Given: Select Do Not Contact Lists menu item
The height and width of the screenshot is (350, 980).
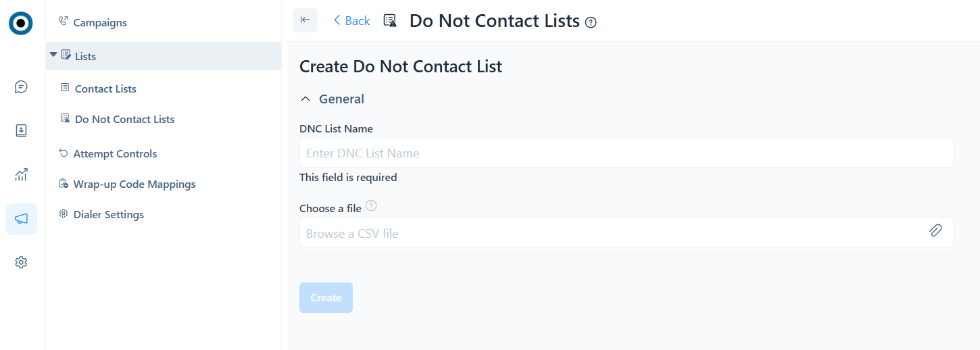Looking at the screenshot, I should [x=124, y=119].
